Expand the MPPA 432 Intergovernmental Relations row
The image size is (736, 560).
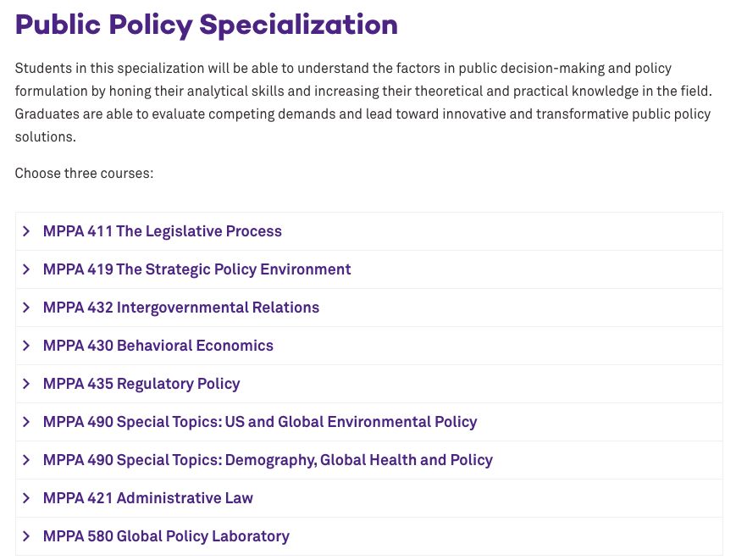tap(181, 308)
